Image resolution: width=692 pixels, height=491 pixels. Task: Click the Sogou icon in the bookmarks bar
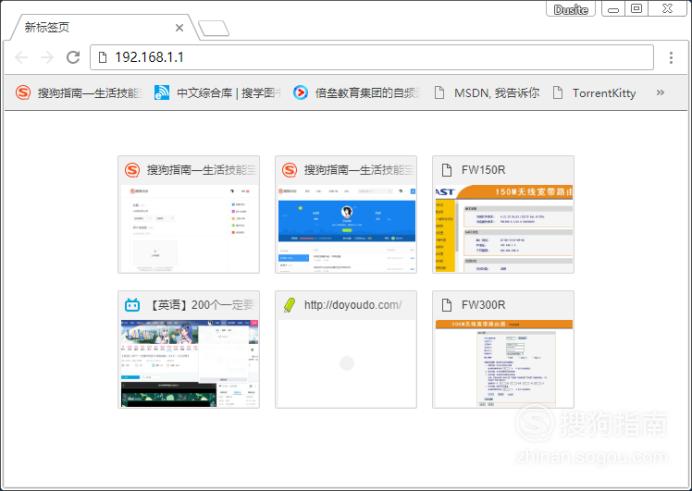[23, 93]
